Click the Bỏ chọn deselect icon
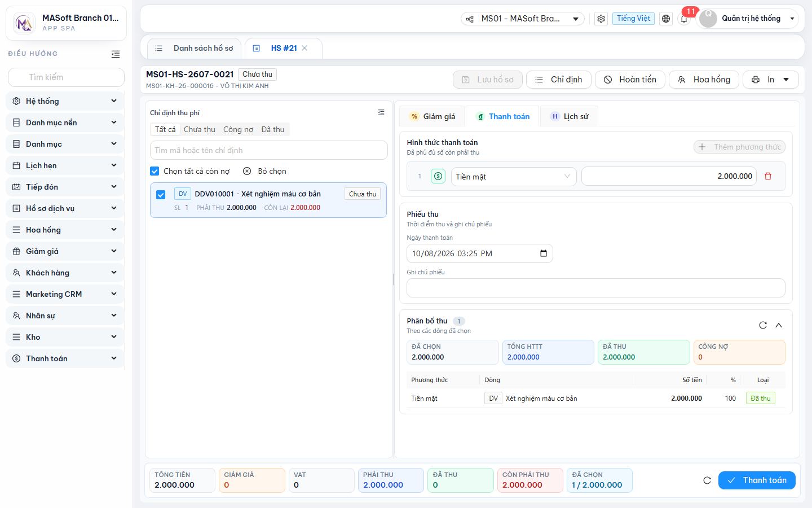Viewport: 812px width, 508px height. [247, 171]
